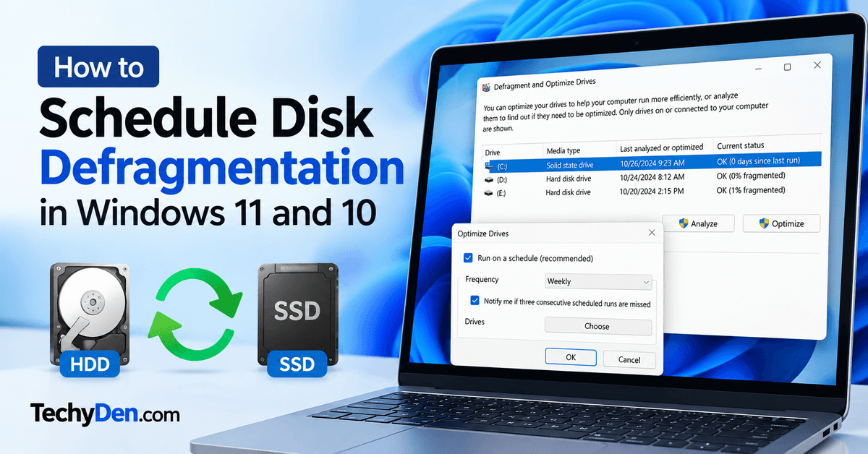Sort by the Drive column header
The height and width of the screenshot is (454, 868).
pyautogui.click(x=493, y=153)
